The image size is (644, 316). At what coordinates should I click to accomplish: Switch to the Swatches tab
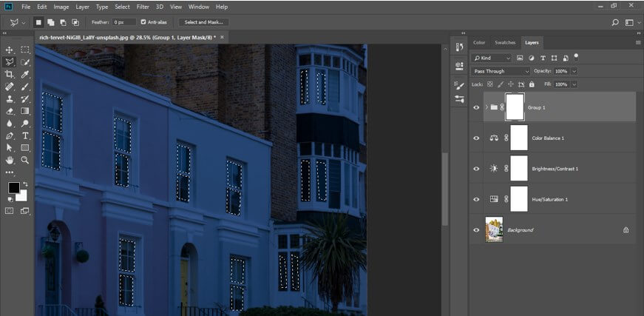pyautogui.click(x=505, y=42)
